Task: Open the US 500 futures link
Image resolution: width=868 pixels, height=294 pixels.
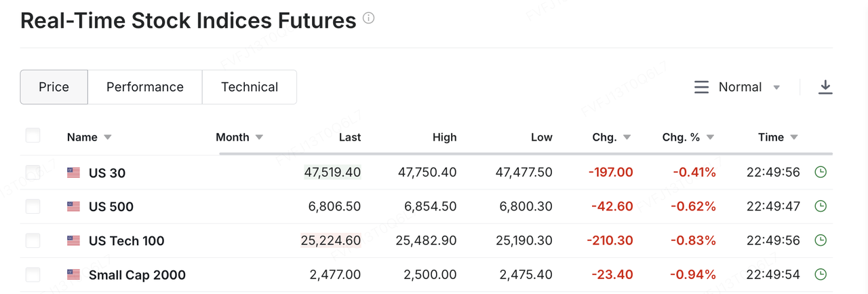Action: (111, 207)
